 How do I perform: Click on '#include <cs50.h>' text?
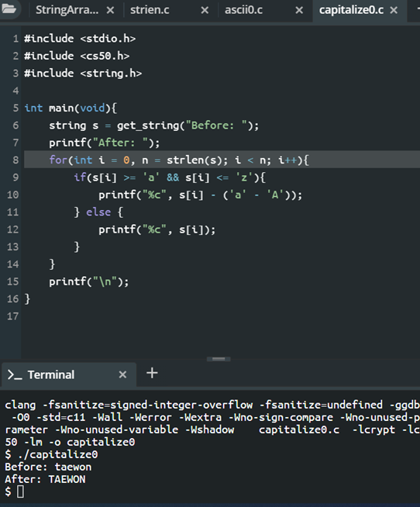point(77,56)
